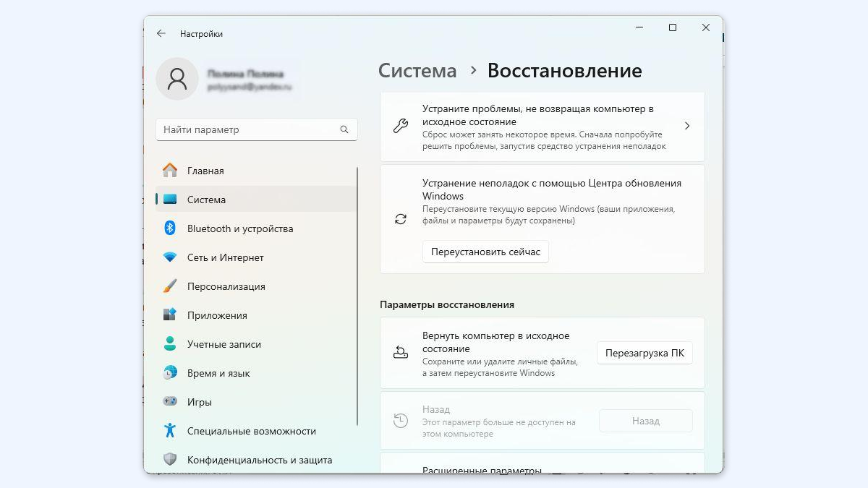Expand the troubleshoot card chevron
Screen dimensions: 868x488
click(x=687, y=126)
